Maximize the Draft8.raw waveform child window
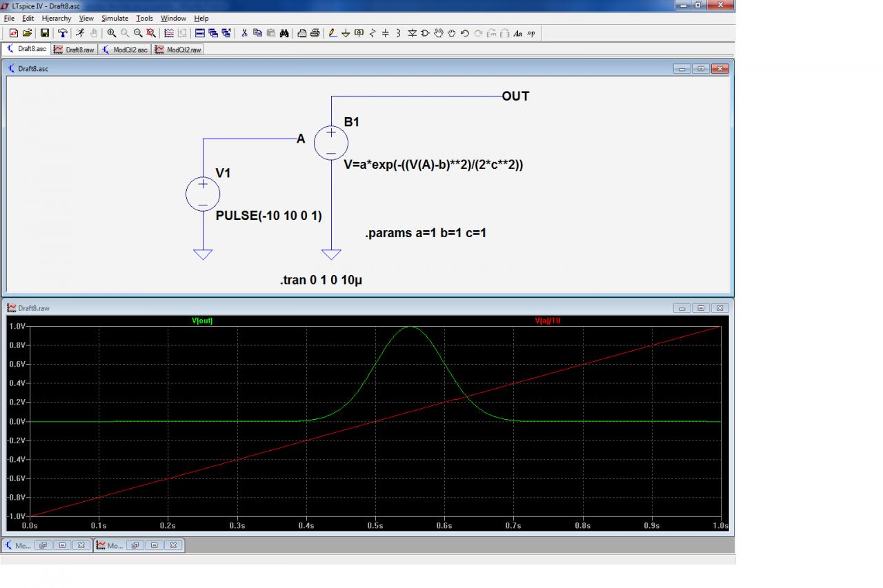This screenshot has width=883, height=588. 701,308
